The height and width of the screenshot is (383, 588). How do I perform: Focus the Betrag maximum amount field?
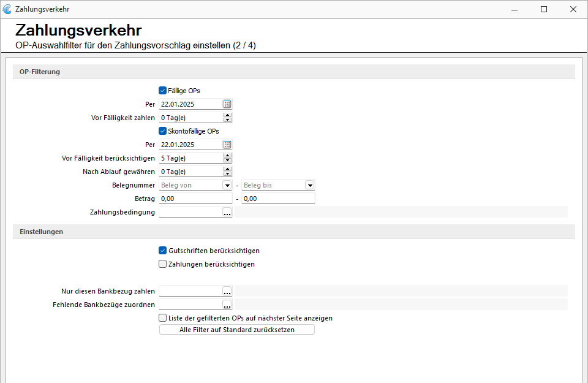(278, 199)
